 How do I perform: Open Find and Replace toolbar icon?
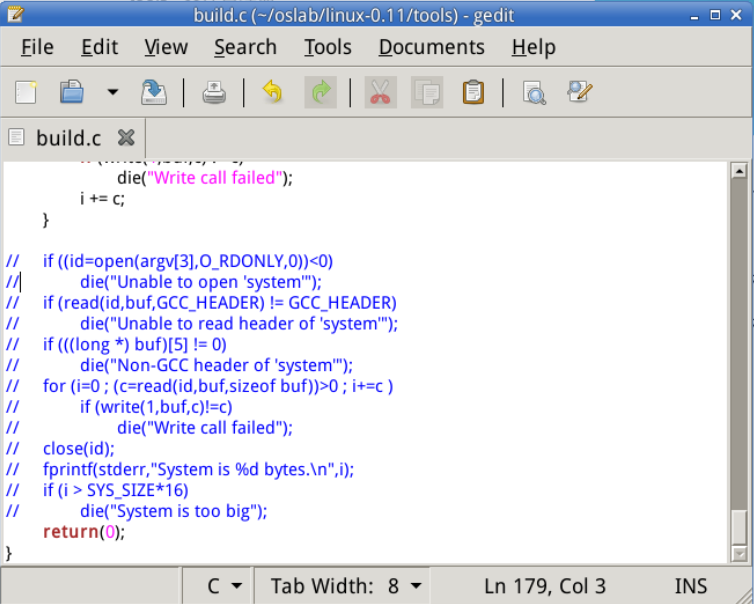(579, 92)
